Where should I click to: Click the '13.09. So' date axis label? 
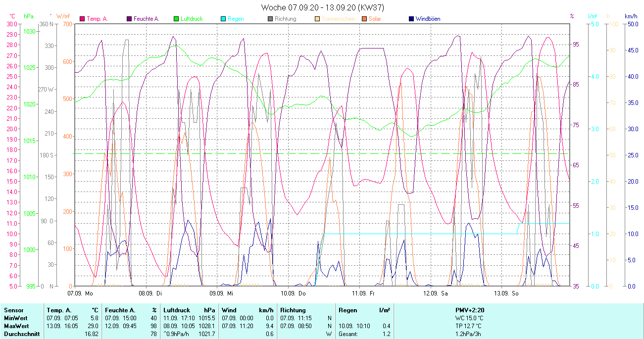pos(506,293)
